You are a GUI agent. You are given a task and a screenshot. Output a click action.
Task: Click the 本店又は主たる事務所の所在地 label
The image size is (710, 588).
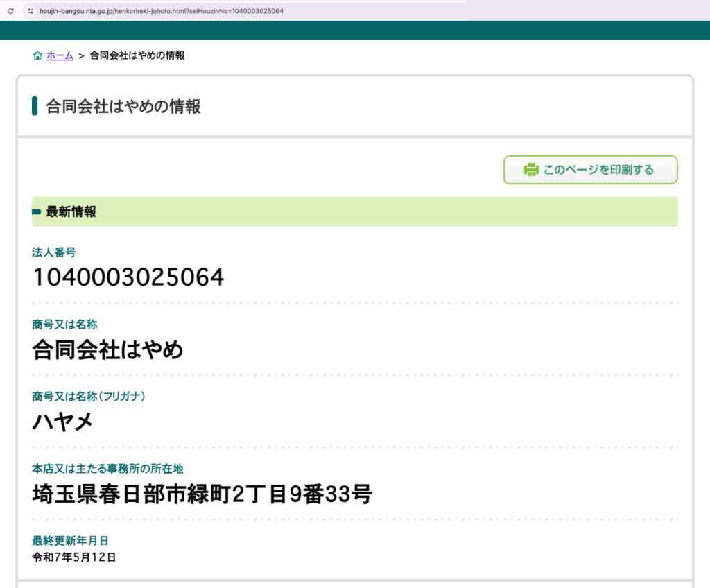tap(107, 469)
